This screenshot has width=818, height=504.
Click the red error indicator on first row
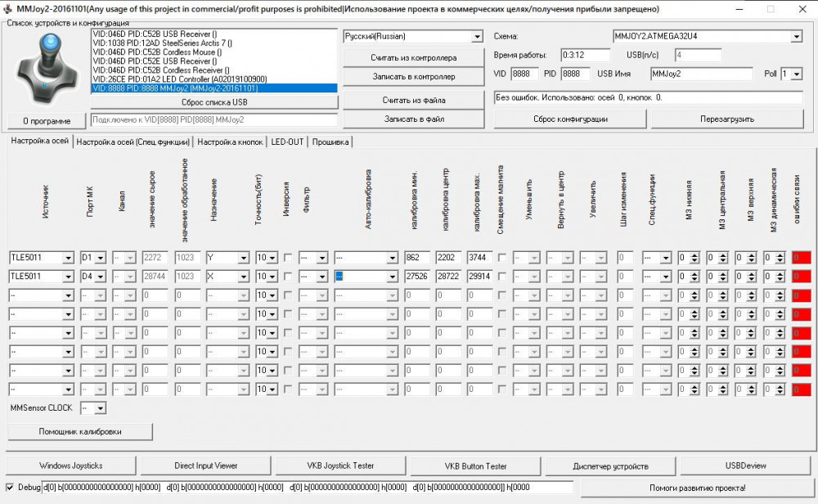[x=801, y=258]
